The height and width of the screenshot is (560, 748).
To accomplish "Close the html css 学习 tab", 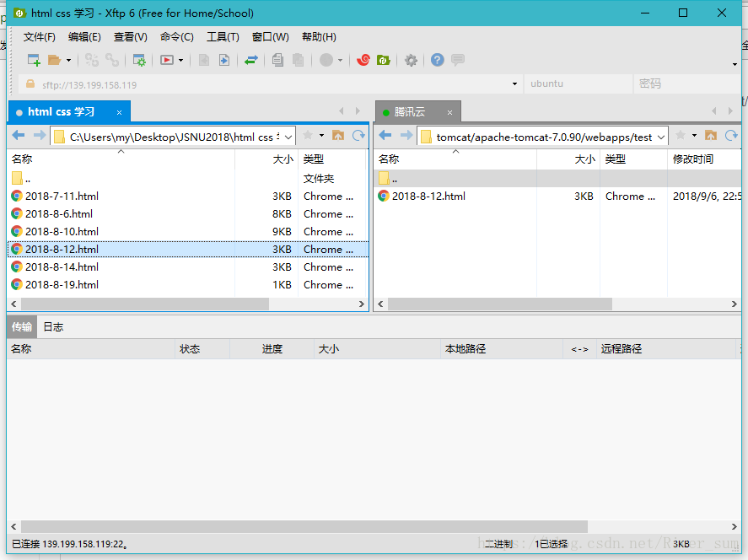I will [x=119, y=112].
